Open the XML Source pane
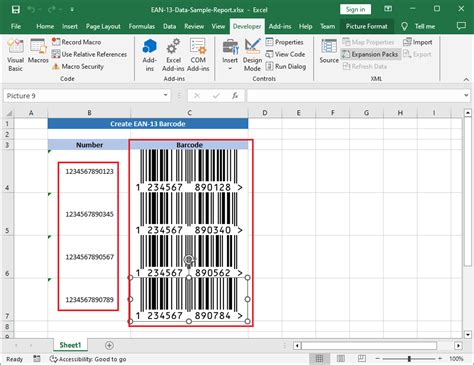This screenshot has width=474, height=365. coord(329,51)
